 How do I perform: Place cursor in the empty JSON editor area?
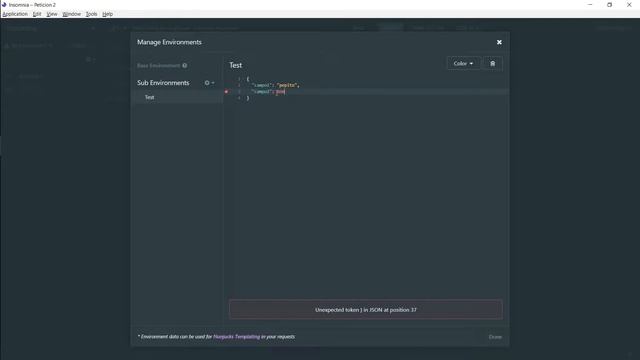tap(367, 196)
